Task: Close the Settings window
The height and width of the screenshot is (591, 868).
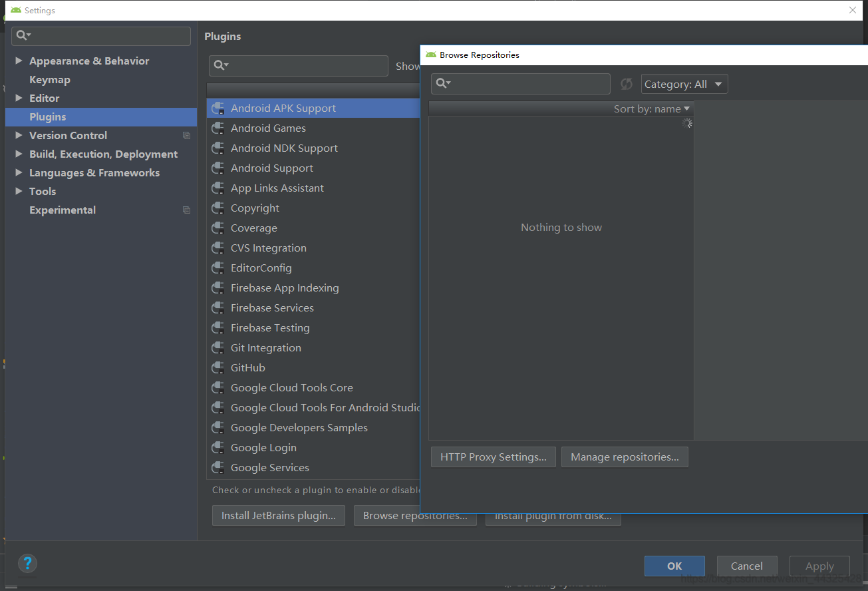Action: coord(853,10)
